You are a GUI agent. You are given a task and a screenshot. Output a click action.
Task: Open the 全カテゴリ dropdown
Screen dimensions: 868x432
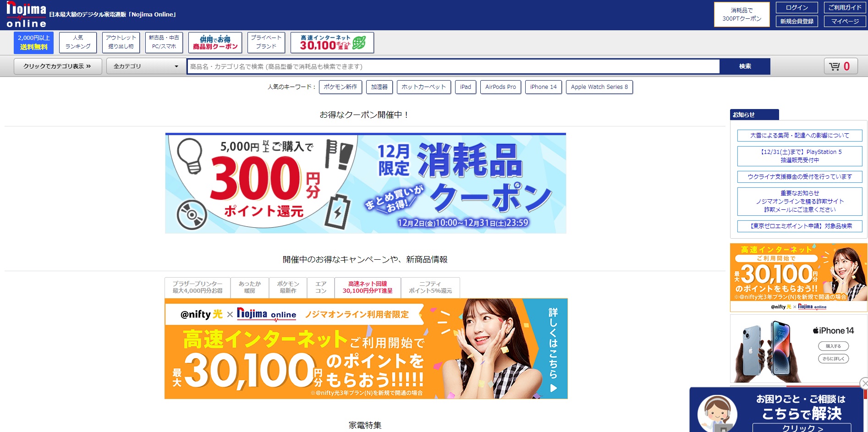click(x=146, y=66)
